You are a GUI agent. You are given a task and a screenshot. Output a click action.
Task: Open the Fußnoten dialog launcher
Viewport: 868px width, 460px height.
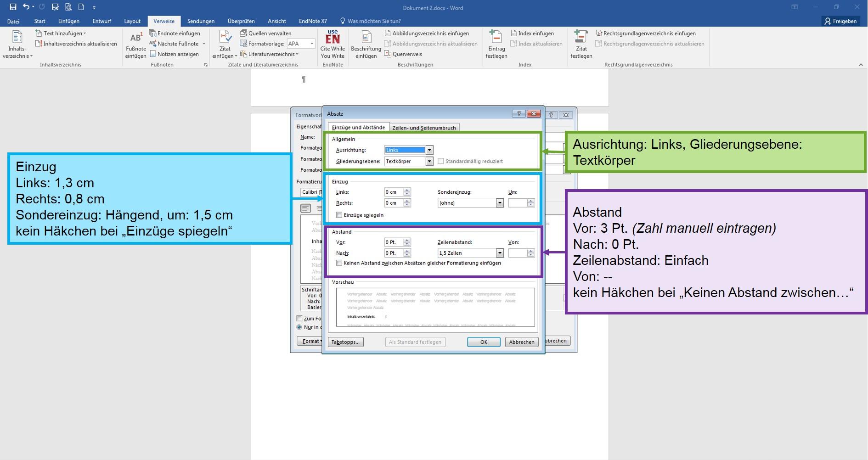pos(206,65)
